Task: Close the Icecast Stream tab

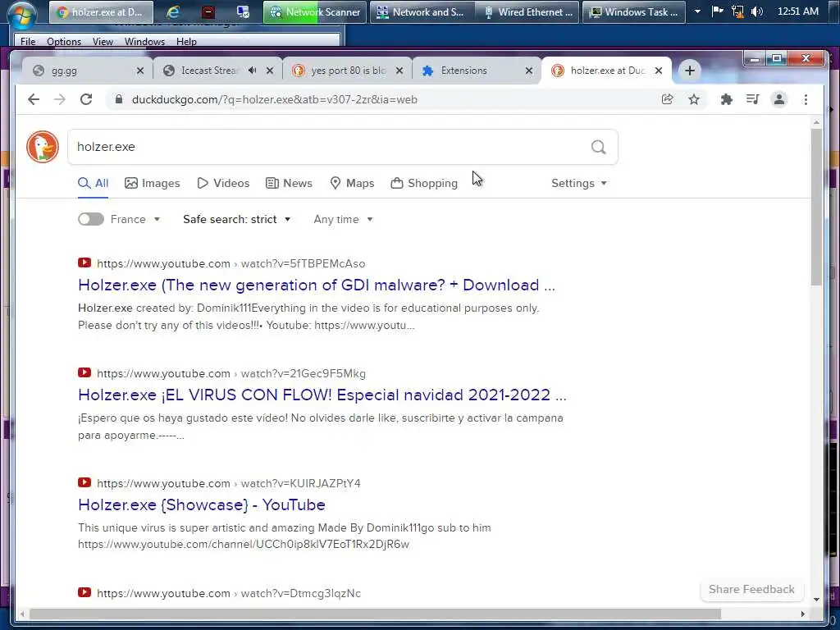Action: (x=270, y=71)
